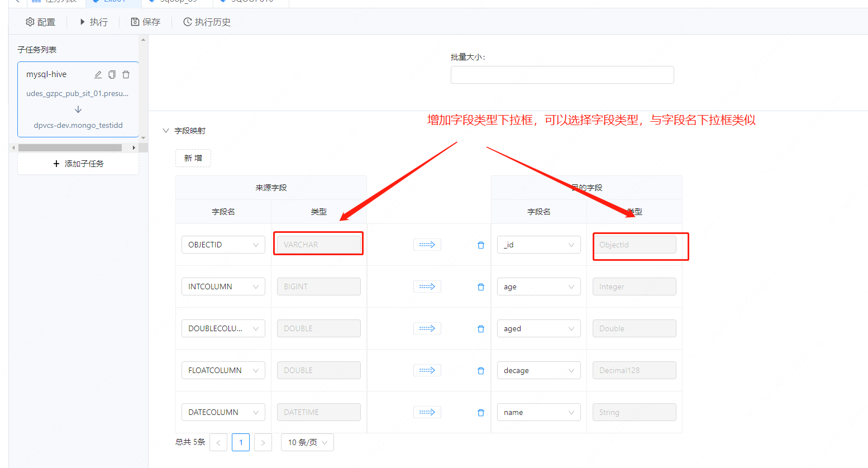868x468 pixels.
Task: Collapse the 字段映射 section
Action: [166, 130]
